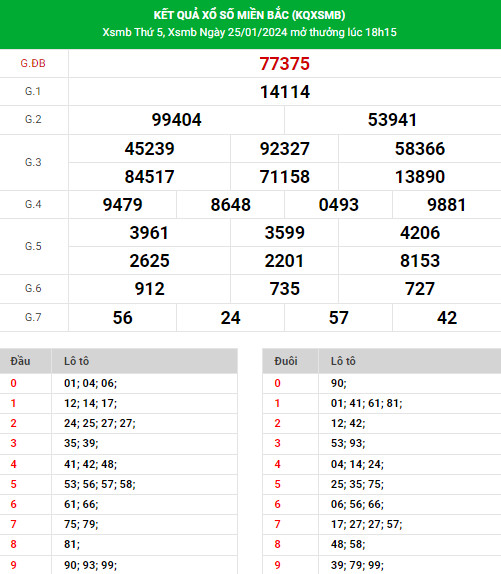Click the special prize number 77375
The width and height of the screenshot is (501, 574).
click(x=284, y=64)
